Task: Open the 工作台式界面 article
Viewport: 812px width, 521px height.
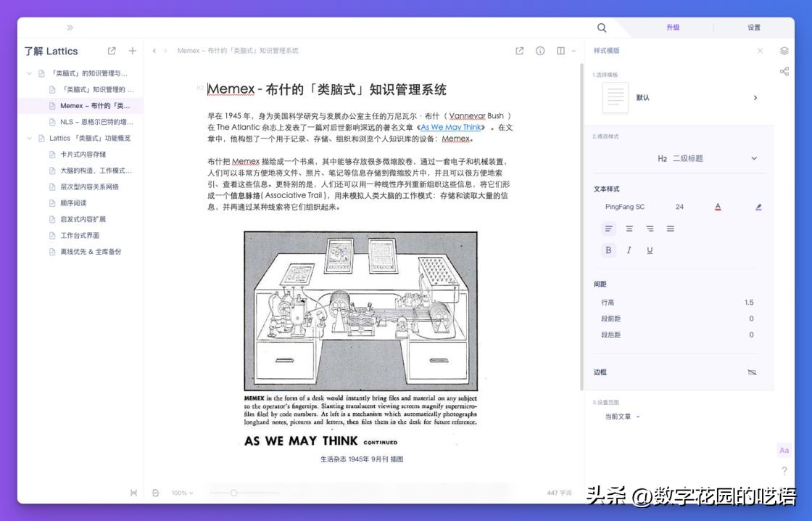Action: point(80,235)
